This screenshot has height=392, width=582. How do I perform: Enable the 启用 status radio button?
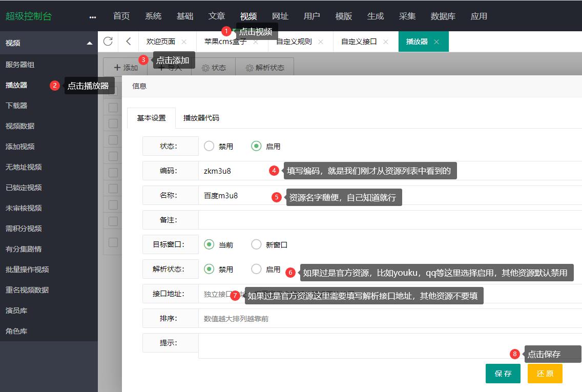[x=256, y=146]
